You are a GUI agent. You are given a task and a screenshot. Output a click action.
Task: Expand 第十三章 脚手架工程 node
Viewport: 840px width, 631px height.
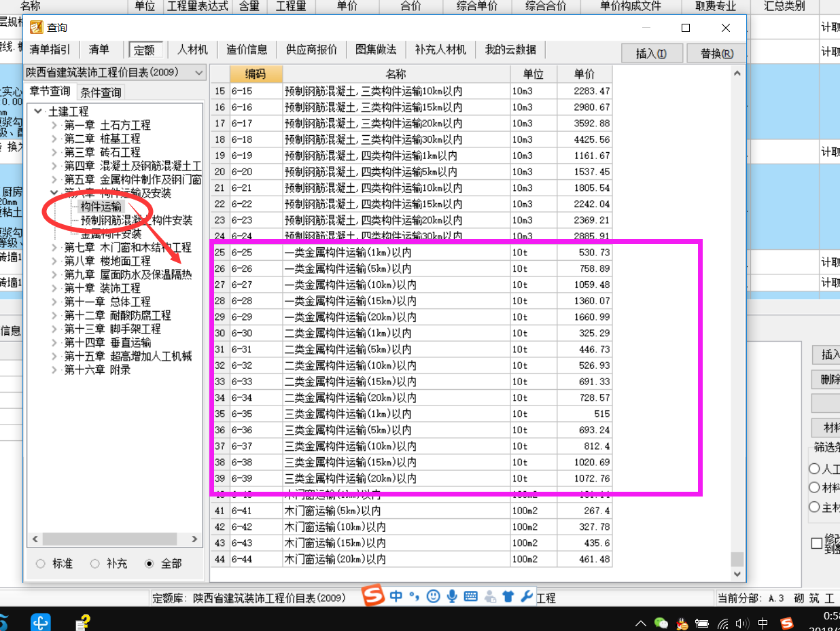click(x=54, y=329)
